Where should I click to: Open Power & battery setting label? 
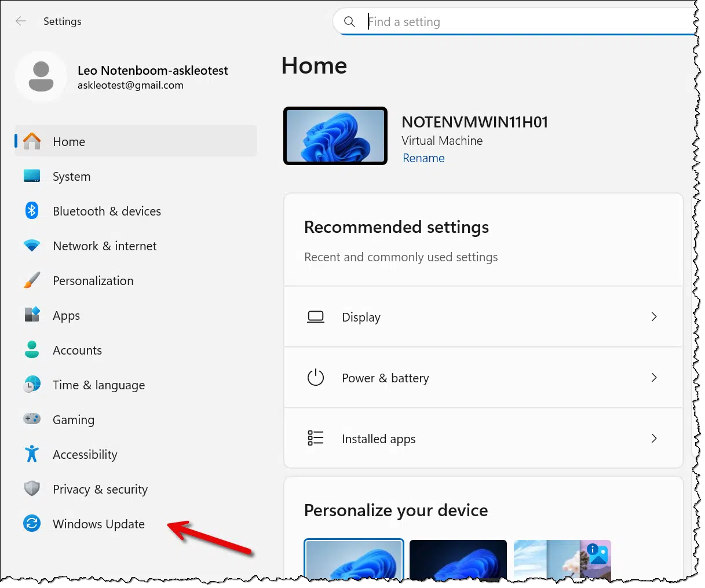pos(386,378)
